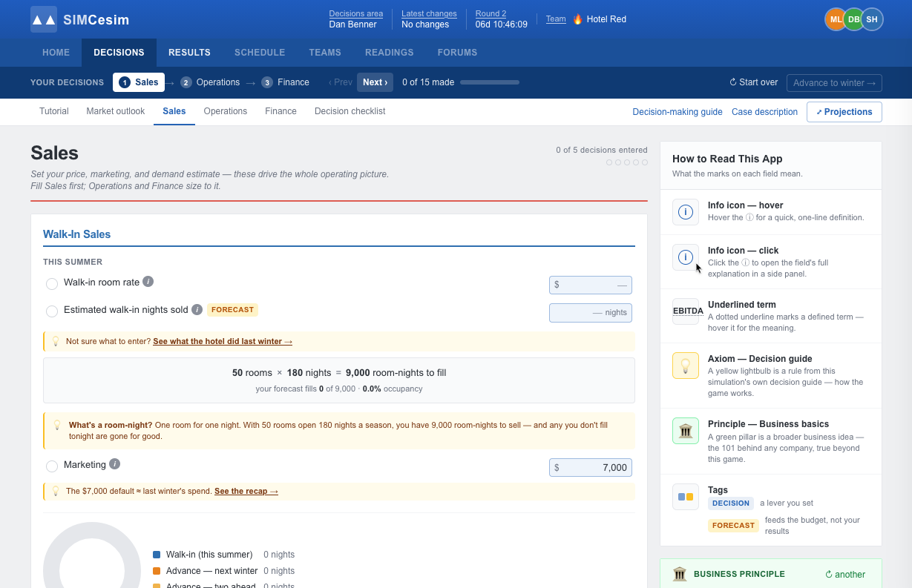Switch to the Tutorial tab
Viewport: 912px width, 588px height.
tap(54, 111)
